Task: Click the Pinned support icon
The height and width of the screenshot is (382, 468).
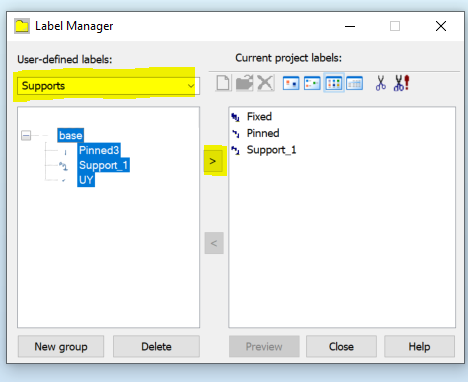Action: pyautogui.click(x=236, y=134)
